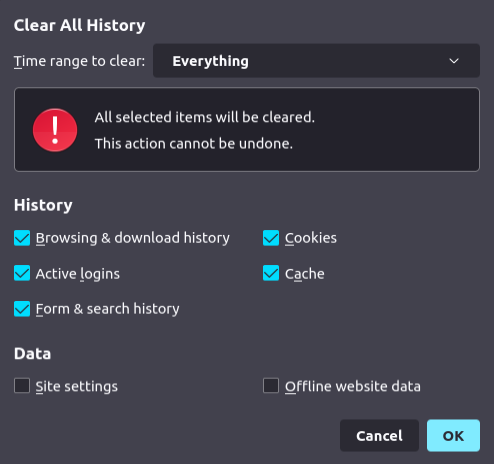The image size is (494, 464).
Task: Tick the Offline website data checkbox square
Action: point(271,386)
